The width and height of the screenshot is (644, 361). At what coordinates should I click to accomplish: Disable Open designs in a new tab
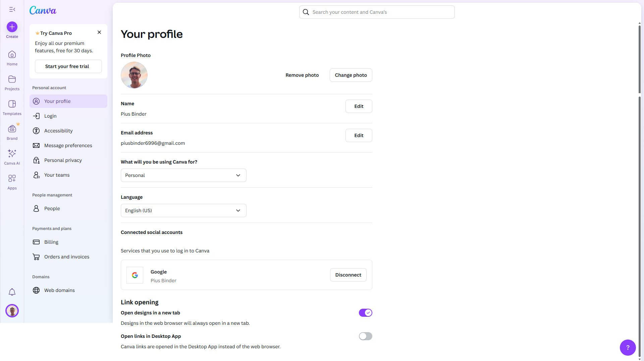365,313
